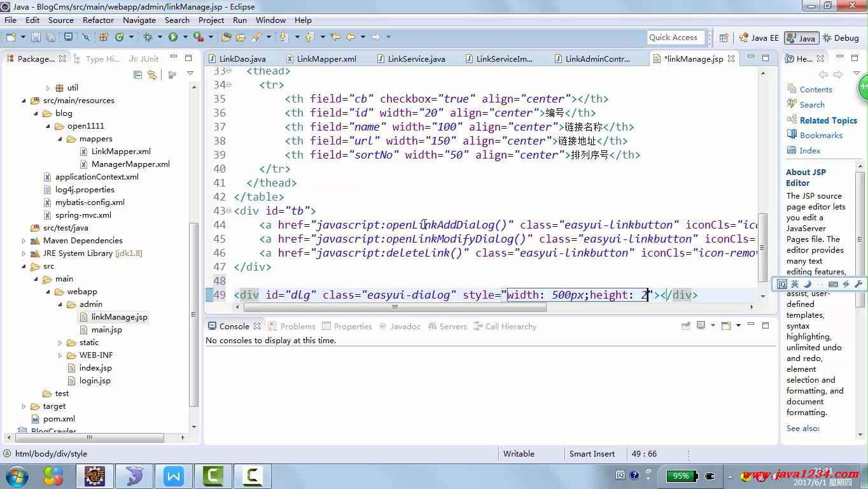
Task: Click Pin Console icon in Console view
Action: (x=685, y=326)
